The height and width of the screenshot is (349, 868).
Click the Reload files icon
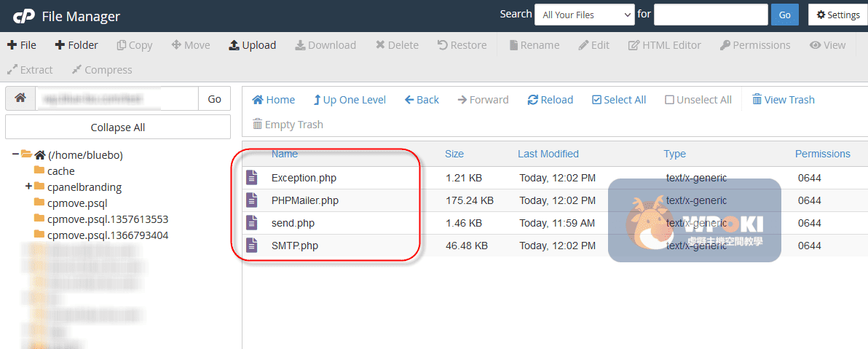(x=533, y=100)
